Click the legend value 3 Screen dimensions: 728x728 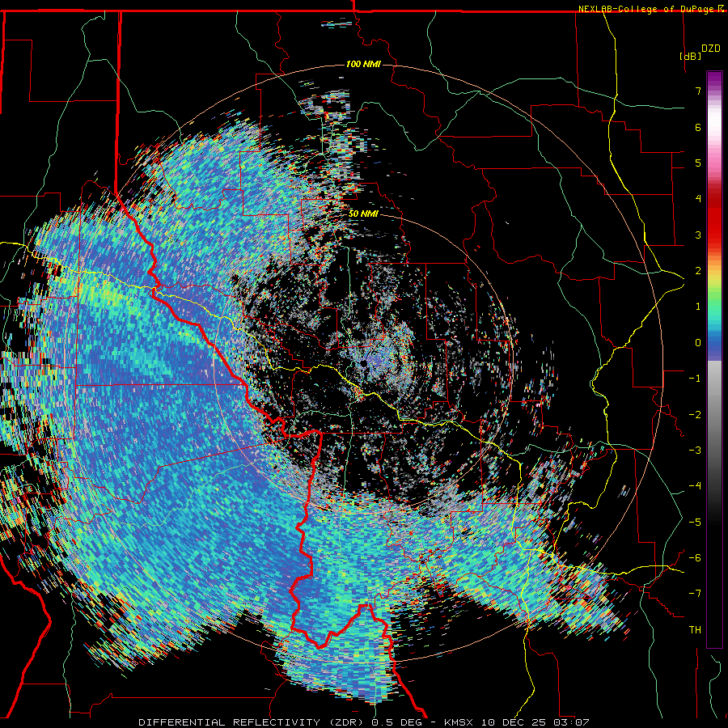[698, 235]
